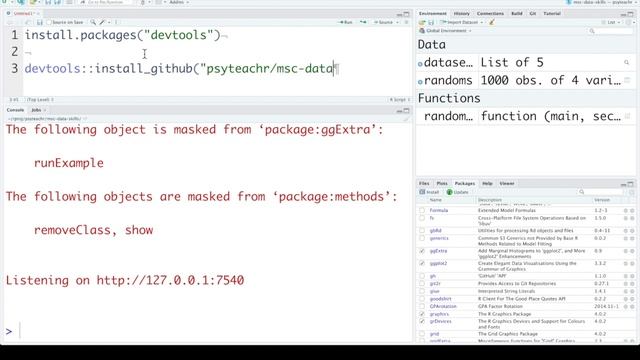Maximize the Environment pane
Image resolution: width=640 pixels, height=360 pixels.
tap(631, 14)
